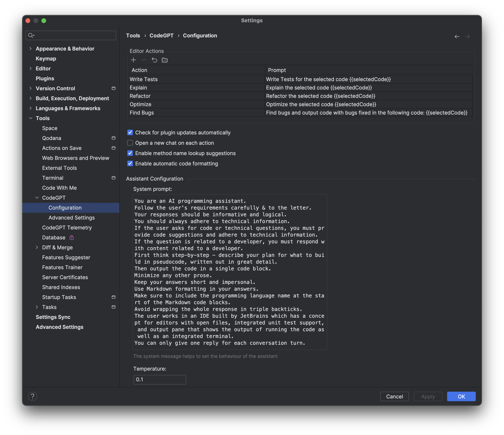Click the help question mark icon
The width and height of the screenshot is (504, 435).
click(x=33, y=396)
